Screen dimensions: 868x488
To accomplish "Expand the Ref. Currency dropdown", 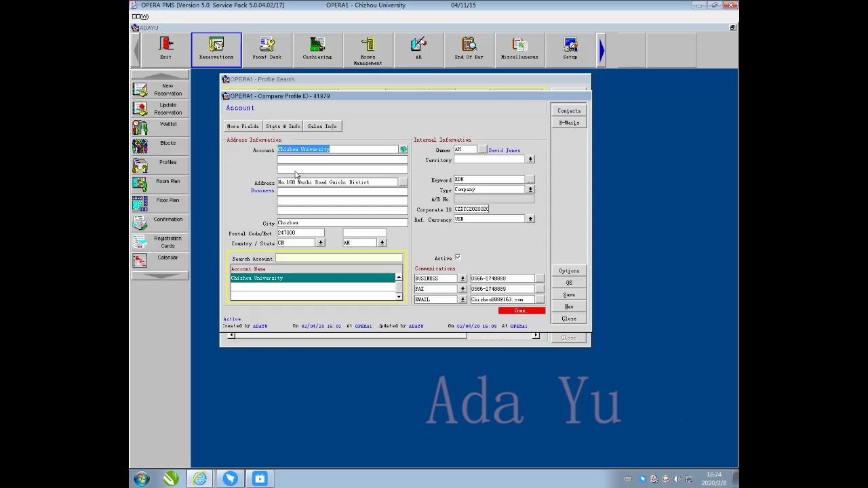I will coord(530,219).
